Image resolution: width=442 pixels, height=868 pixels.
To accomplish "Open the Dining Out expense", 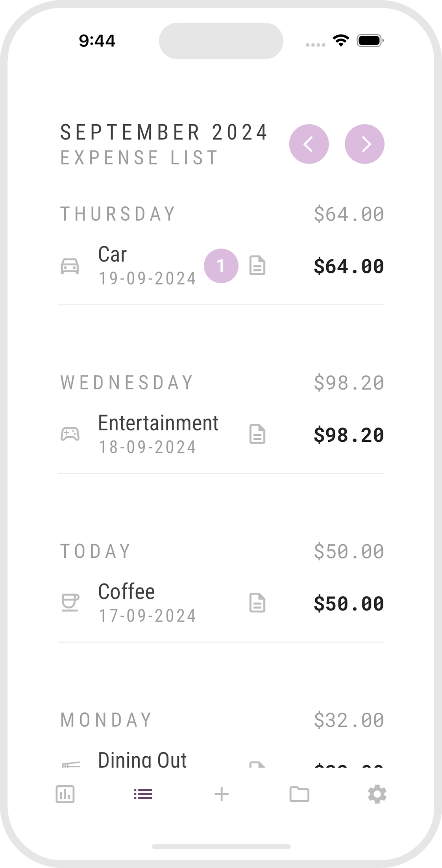I will 142,760.
